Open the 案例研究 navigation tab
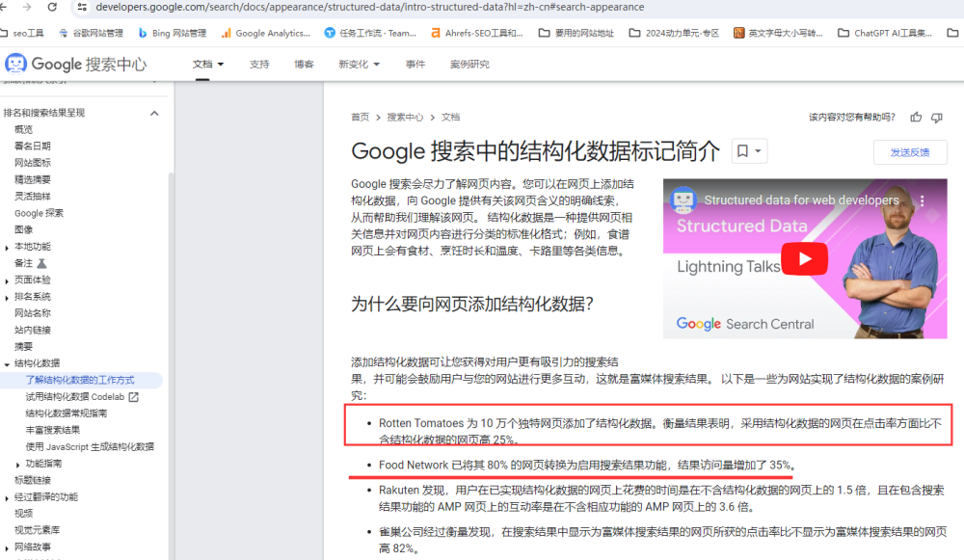This screenshot has width=964, height=560. click(x=469, y=64)
